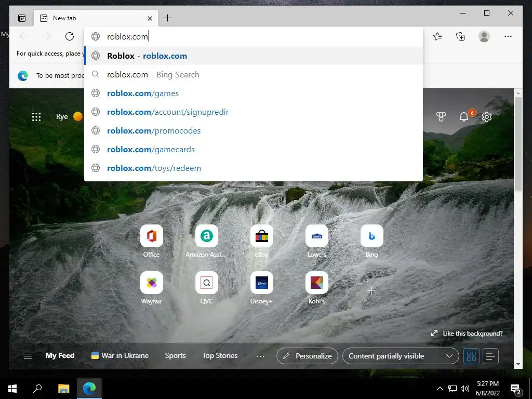Image resolution: width=532 pixels, height=399 pixels.
Task: Collapse quick links with the chevron
Action: pos(390,208)
